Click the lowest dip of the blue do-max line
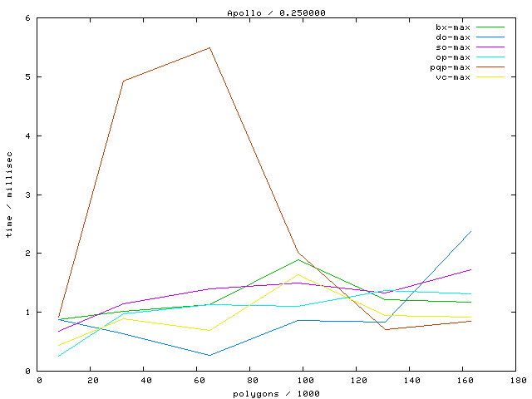532x399 pixels. [x=209, y=356]
